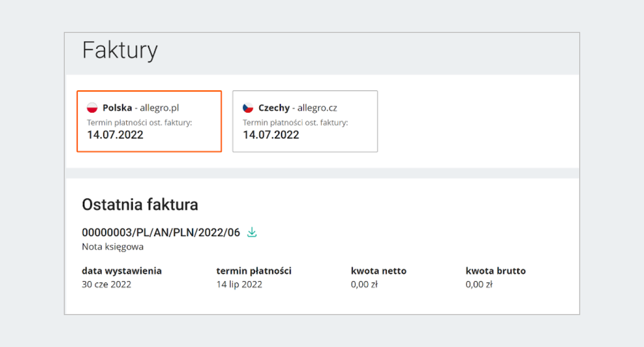
Task: Select the Polska - allegro.pl tab
Action: tap(149, 121)
